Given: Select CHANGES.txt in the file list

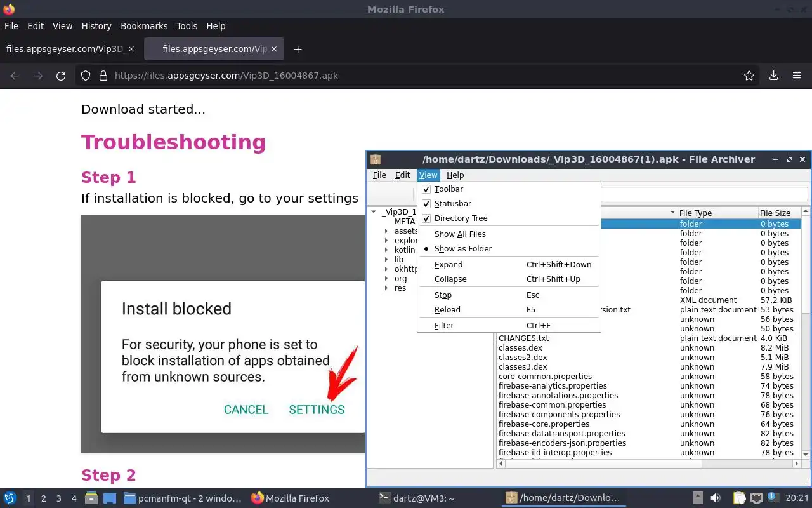Looking at the screenshot, I should tap(523, 338).
